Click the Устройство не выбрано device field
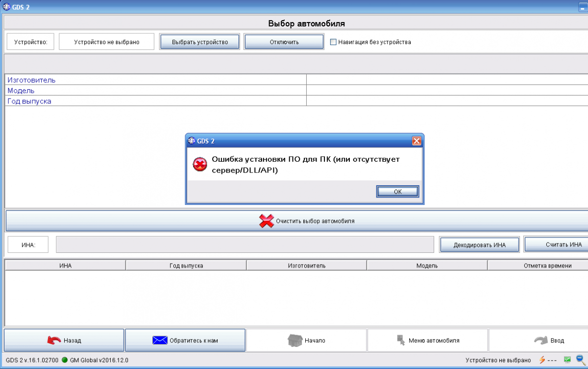This screenshot has height=369, width=588. (x=107, y=42)
